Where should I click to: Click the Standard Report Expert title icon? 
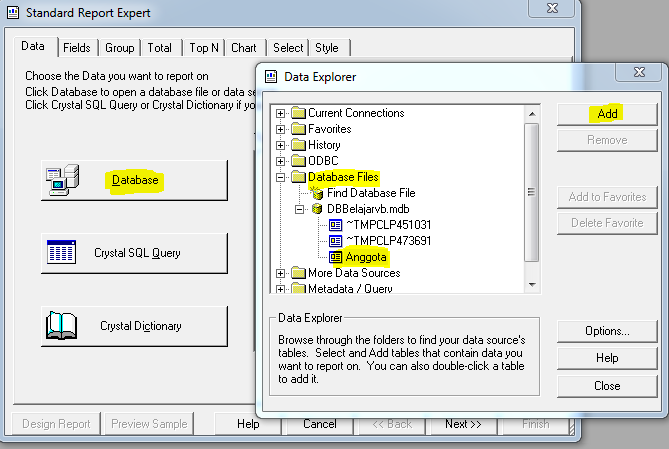click(x=13, y=12)
